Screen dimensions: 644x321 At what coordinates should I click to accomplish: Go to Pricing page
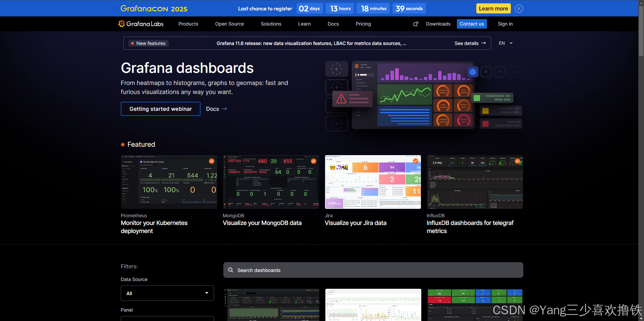363,24
